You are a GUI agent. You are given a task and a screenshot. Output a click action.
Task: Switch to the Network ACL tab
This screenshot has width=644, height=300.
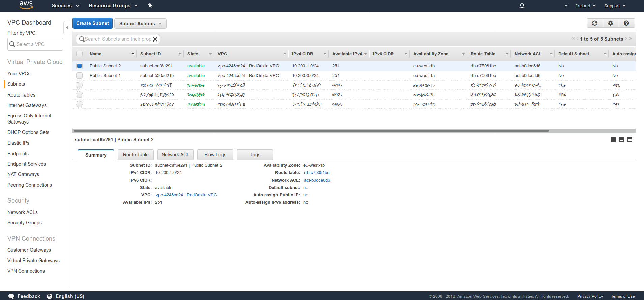[175, 155]
